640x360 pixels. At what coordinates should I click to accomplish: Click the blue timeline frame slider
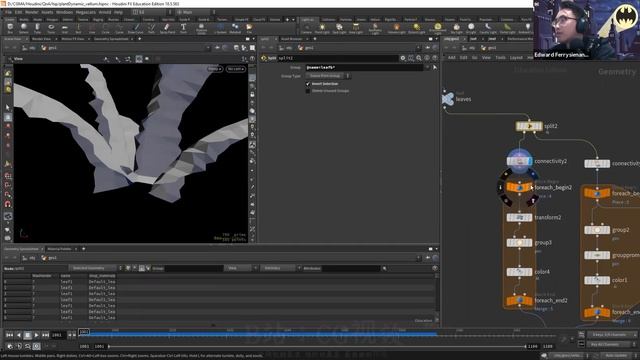coord(84,332)
